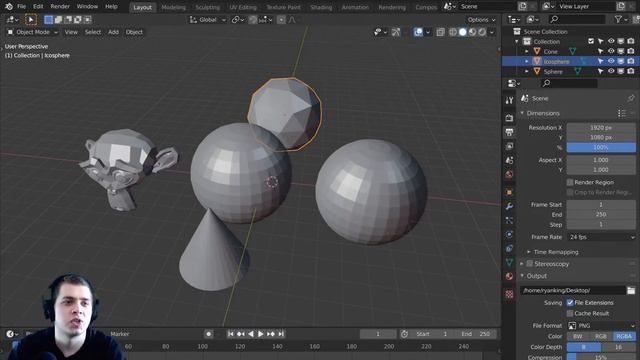Switch to rendered shading

pyautogui.click(x=482, y=32)
